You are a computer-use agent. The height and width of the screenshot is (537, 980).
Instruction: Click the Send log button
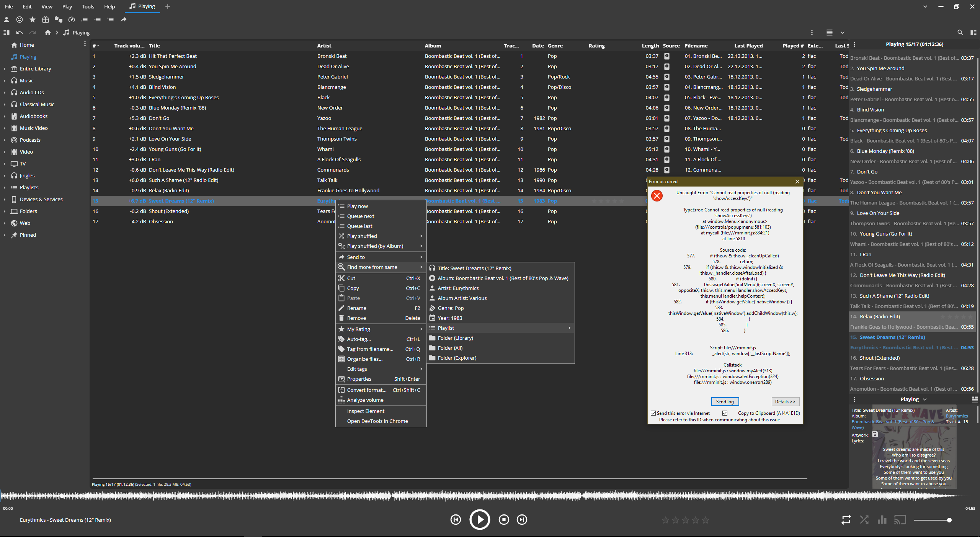(725, 402)
